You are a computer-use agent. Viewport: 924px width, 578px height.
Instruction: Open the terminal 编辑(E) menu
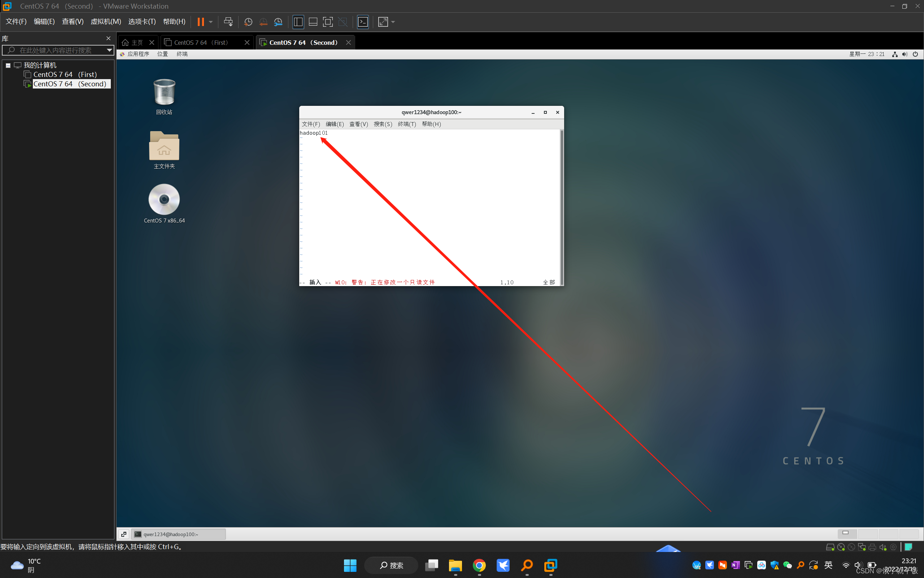335,124
